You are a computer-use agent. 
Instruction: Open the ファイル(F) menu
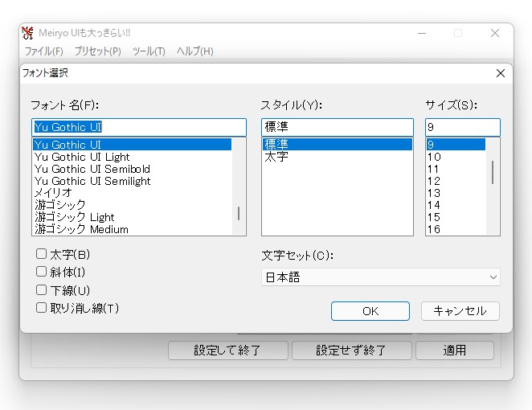tap(43, 51)
